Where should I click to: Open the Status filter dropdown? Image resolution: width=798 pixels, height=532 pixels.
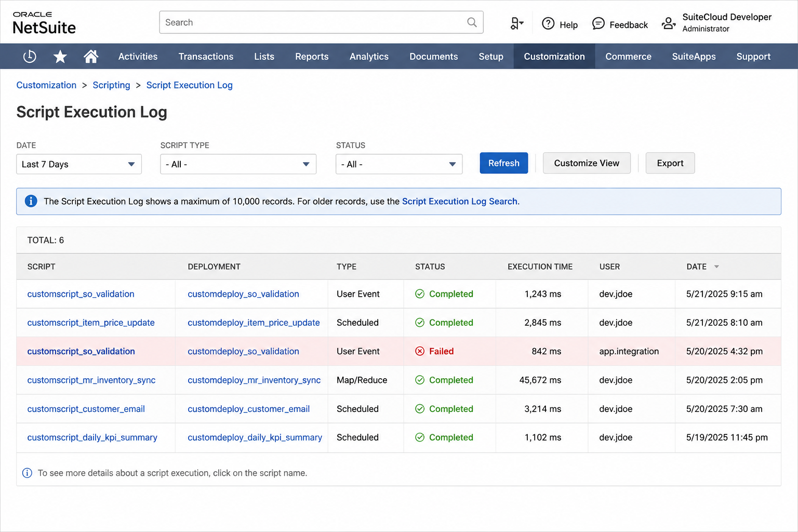click(x=399, y=164)
